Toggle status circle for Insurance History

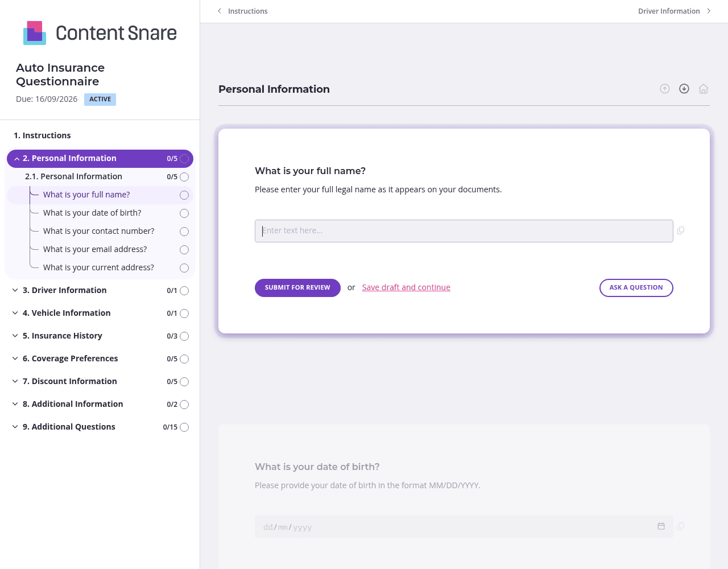tap(184, 336)
